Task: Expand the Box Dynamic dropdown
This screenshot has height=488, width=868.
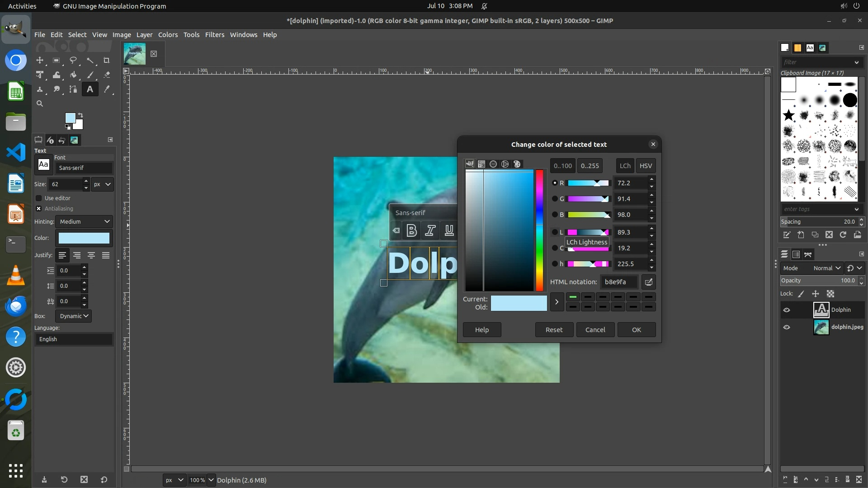Action: coord(73,316)
